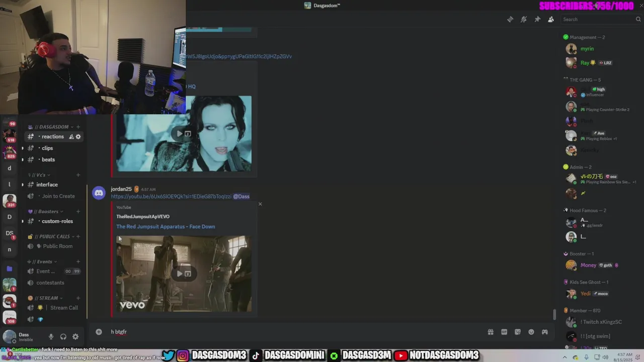Open 'The Red Jumpsuit Apparatus - Face Down' title link
The height and width of the screenshot is (362, 644).
point(166,227)
